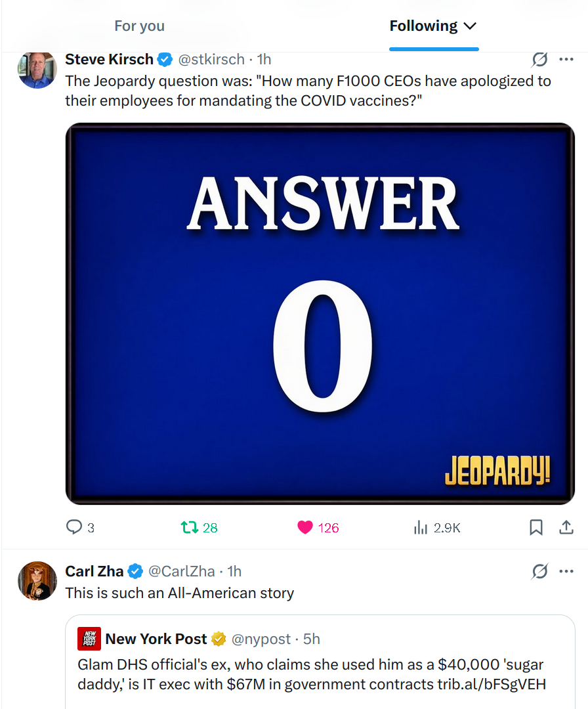View the Jeopardy answer image
Image resolution: width=588 pixels, height=709 pixels.
click(320, 314)
